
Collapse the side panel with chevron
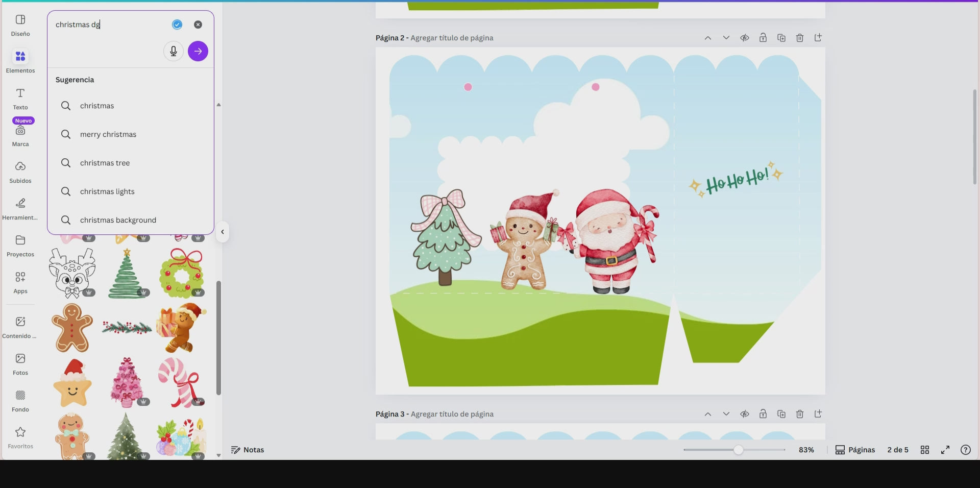pyautogui.click(x=223, y=232)
